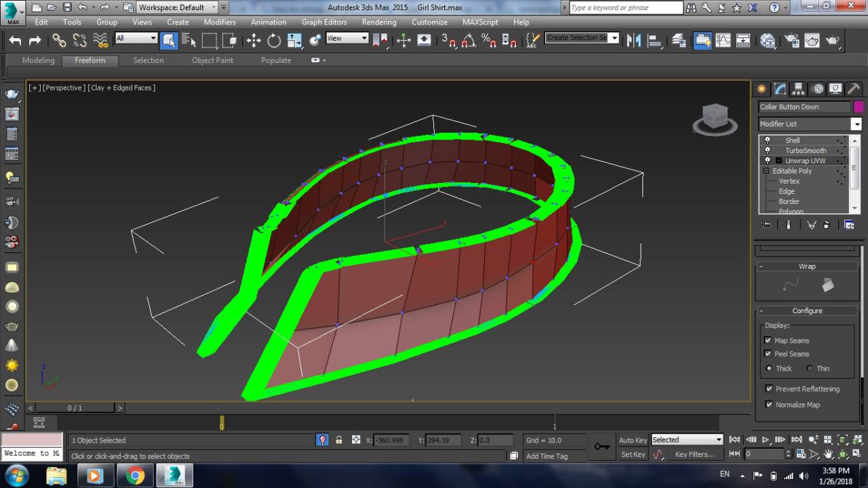Toggle the Shell modifier lightbulb visibility

coord(768,140)
